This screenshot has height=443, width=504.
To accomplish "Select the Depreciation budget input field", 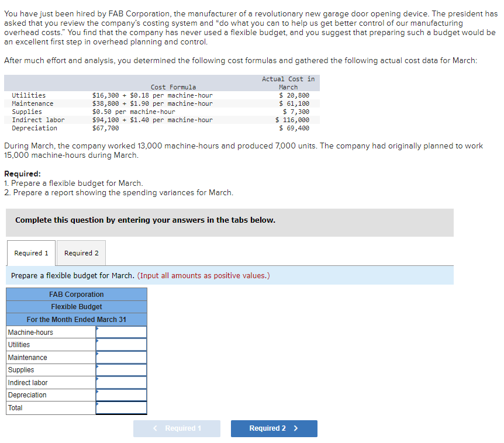I will click(121, 395).
